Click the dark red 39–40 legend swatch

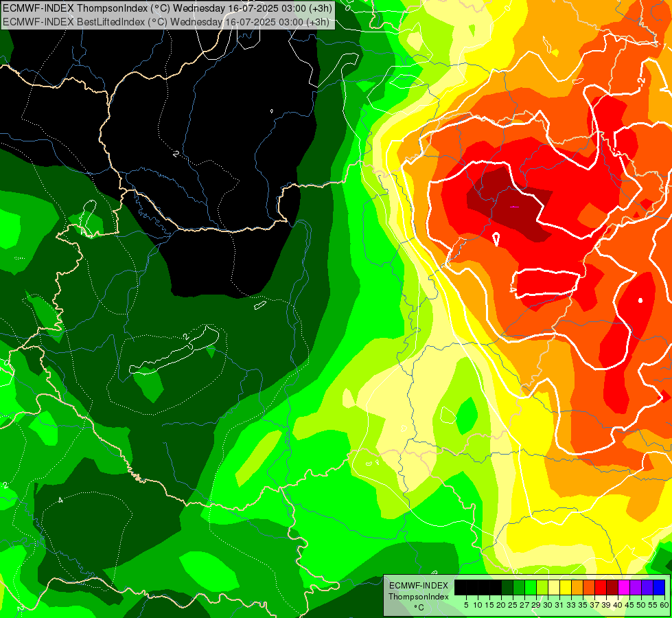[612, 587]
